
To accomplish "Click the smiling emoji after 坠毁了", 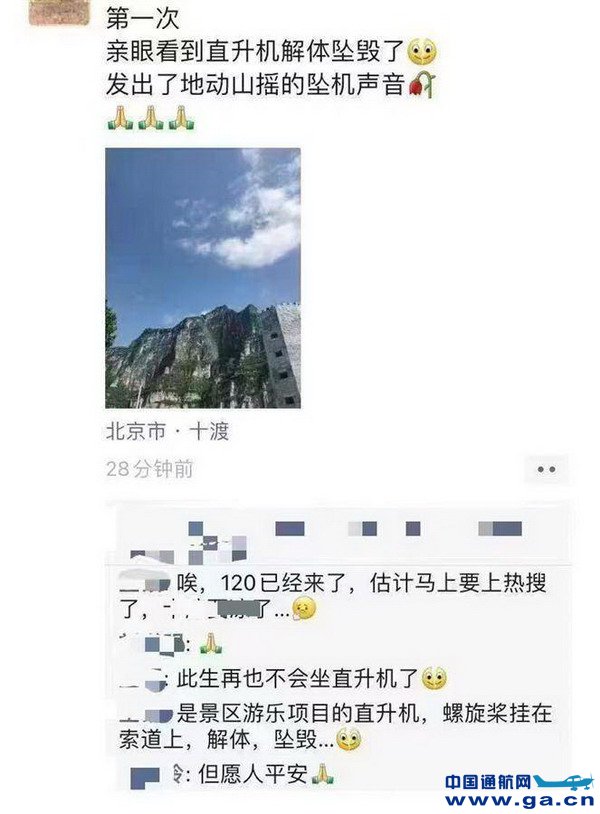I will coord(422,51).
